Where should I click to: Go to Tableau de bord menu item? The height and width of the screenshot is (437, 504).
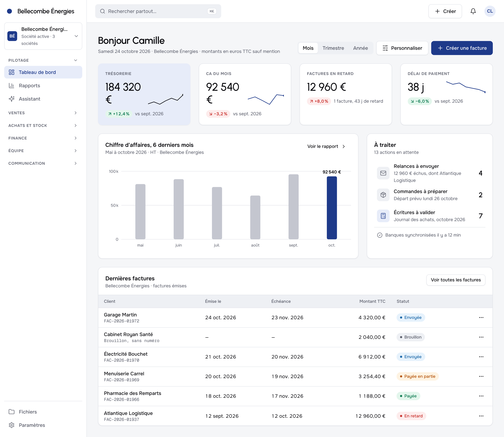(x=43, y=72)
